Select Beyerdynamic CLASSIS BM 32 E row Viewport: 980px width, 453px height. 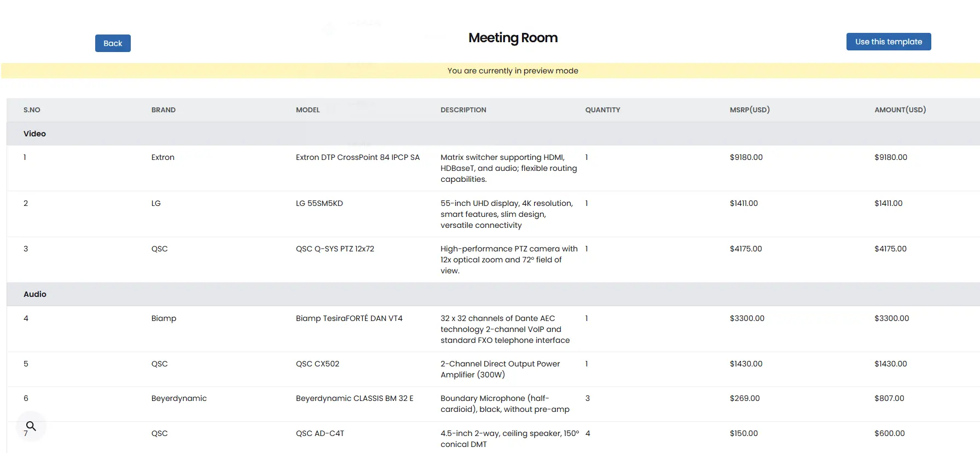[x=493, y=404]
